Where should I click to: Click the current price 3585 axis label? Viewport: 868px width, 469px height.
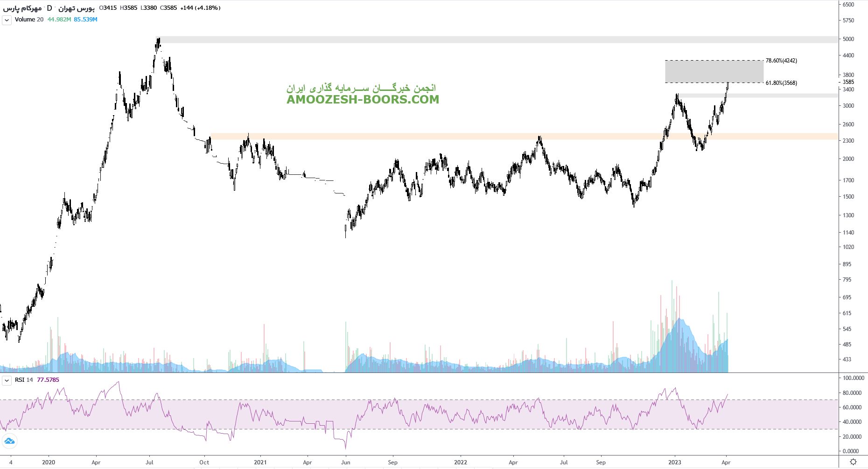[848, 82]
